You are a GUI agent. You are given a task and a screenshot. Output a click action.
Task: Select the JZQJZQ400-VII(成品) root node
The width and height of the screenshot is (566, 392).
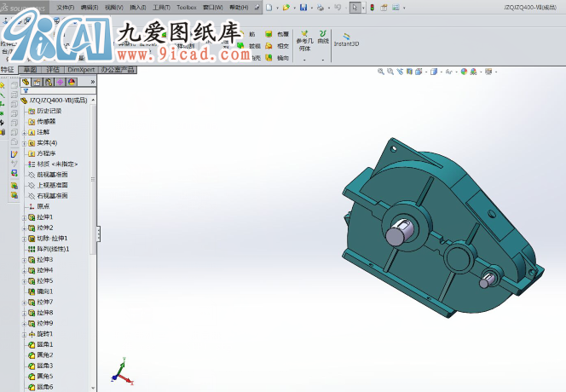tap(55, 100)
